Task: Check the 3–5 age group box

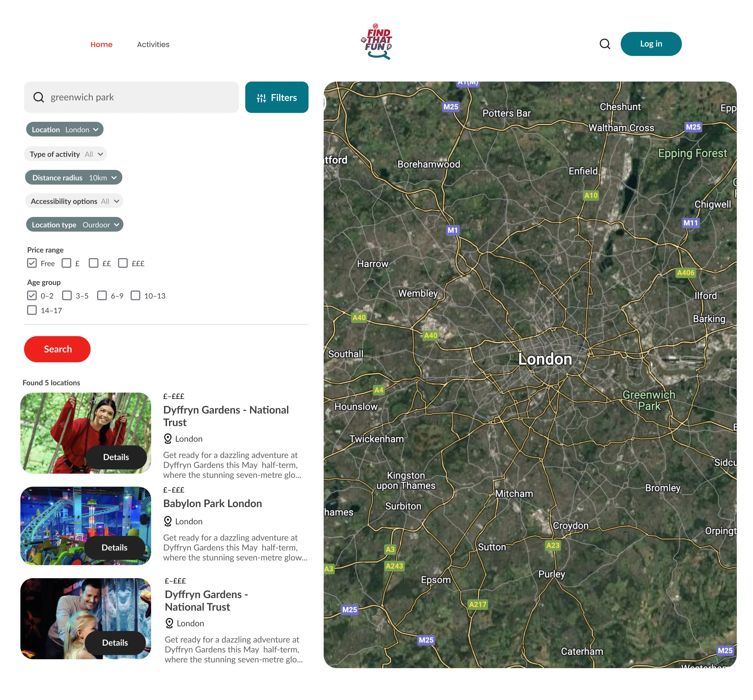Action: [67, 296]
